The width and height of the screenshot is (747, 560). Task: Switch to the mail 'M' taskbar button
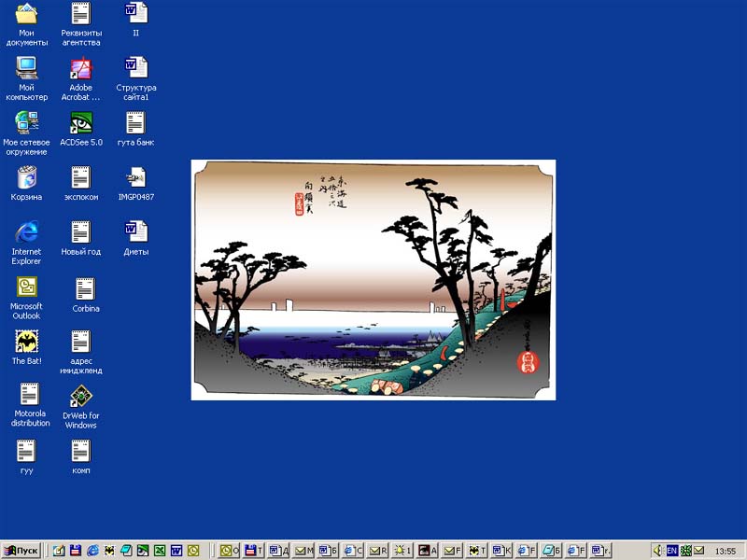[x=303, y=551]
